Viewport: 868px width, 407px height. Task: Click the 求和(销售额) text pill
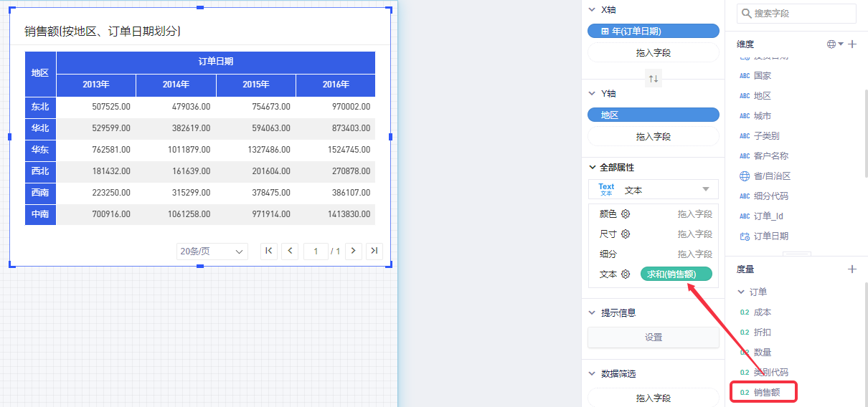click(x=676, y=274)
